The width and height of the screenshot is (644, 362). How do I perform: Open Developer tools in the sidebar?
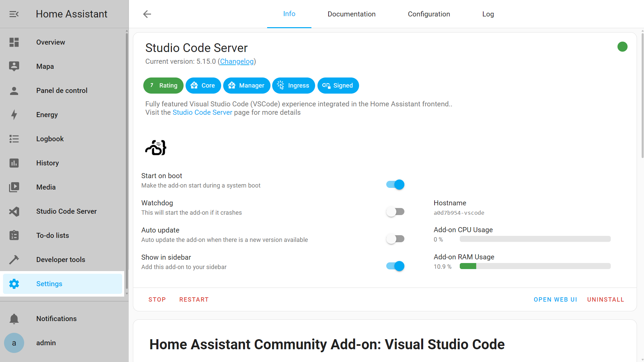coord(62,260)
